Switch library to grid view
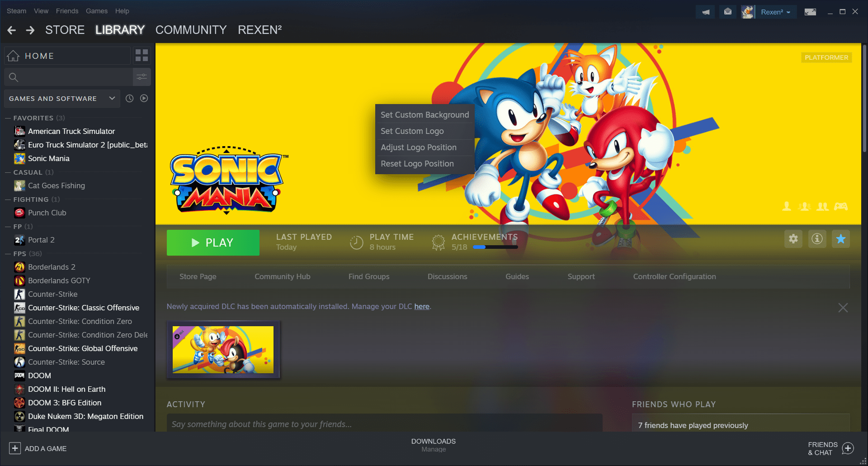868x466 pixels. 142,55
